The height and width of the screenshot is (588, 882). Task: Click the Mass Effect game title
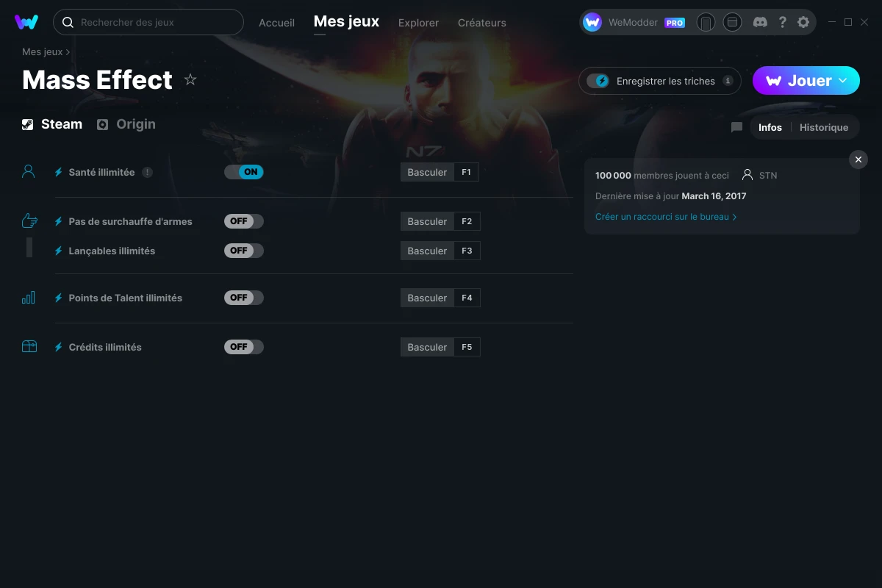coord(98,79)
